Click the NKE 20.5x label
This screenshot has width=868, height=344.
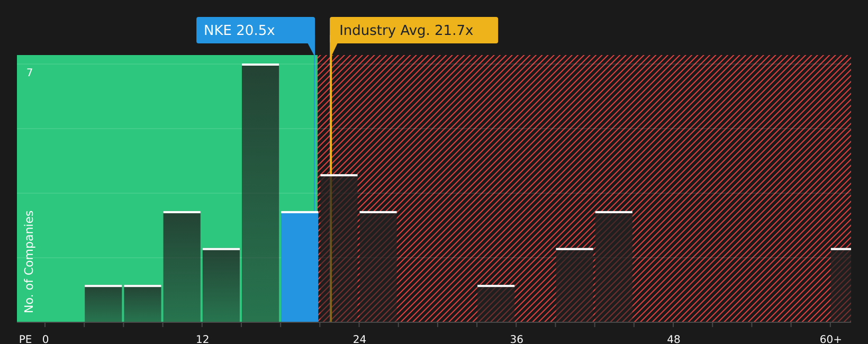pos(256,30)
